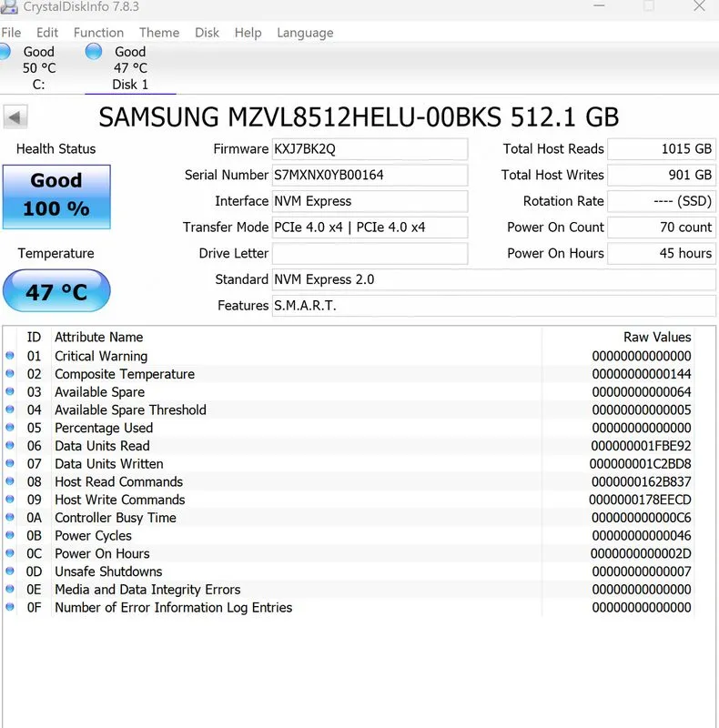Click status dot of Error Information Log Entries row
Image resolution: width=719 pixels, height=728 pixels.
(x=10, y=607)
